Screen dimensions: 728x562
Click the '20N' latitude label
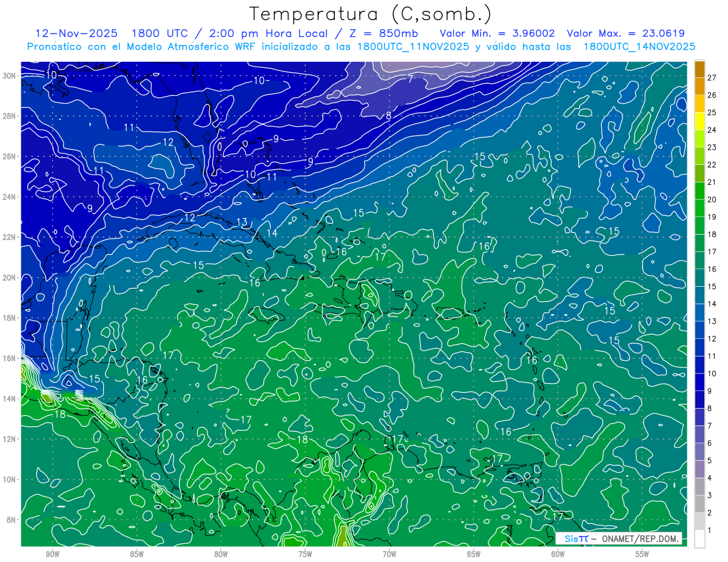[9, 278]
